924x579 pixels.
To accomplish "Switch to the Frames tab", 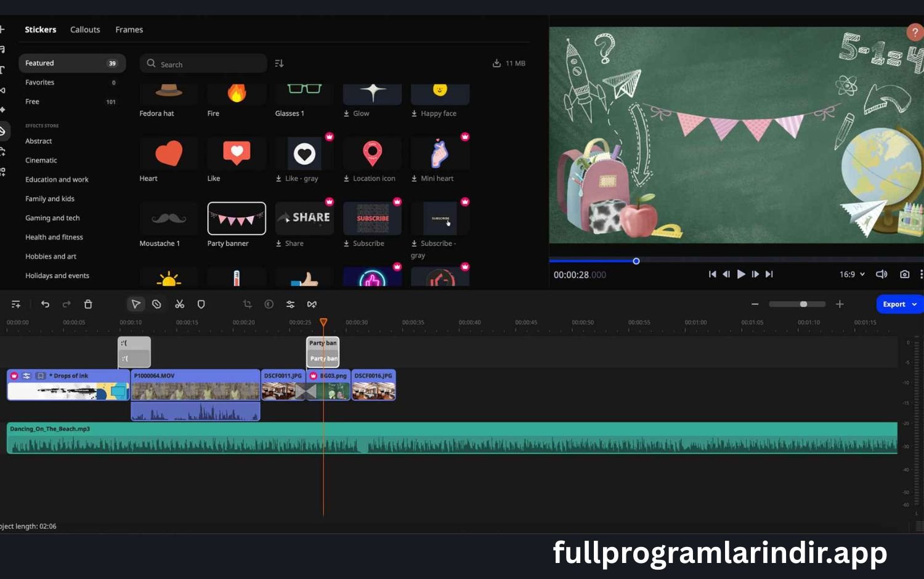I will (129, 29).
